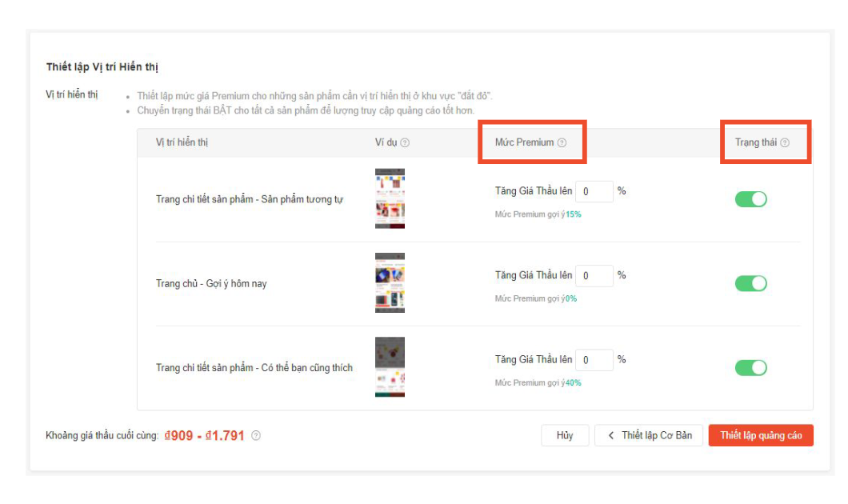View the Gợi ý hôm nay example image
This screenshot has width=848, height=504.
coord(390,282)
